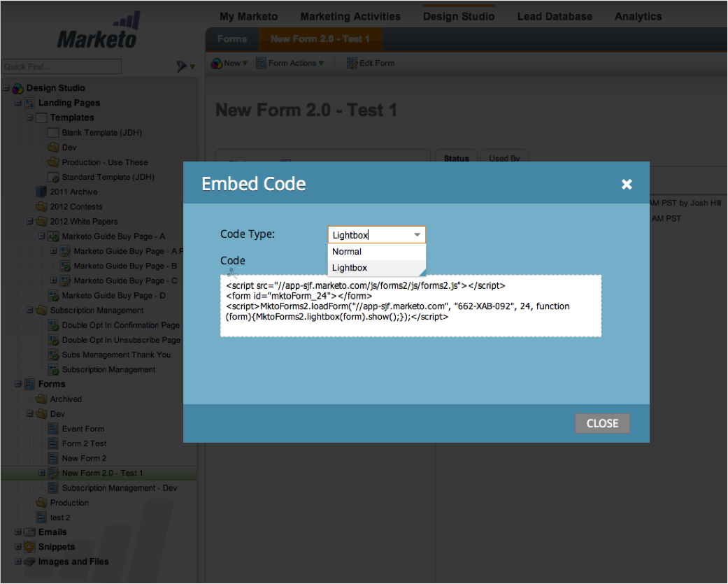
Task: Click inside the embed code text area
Action: [x=411, y=306]
